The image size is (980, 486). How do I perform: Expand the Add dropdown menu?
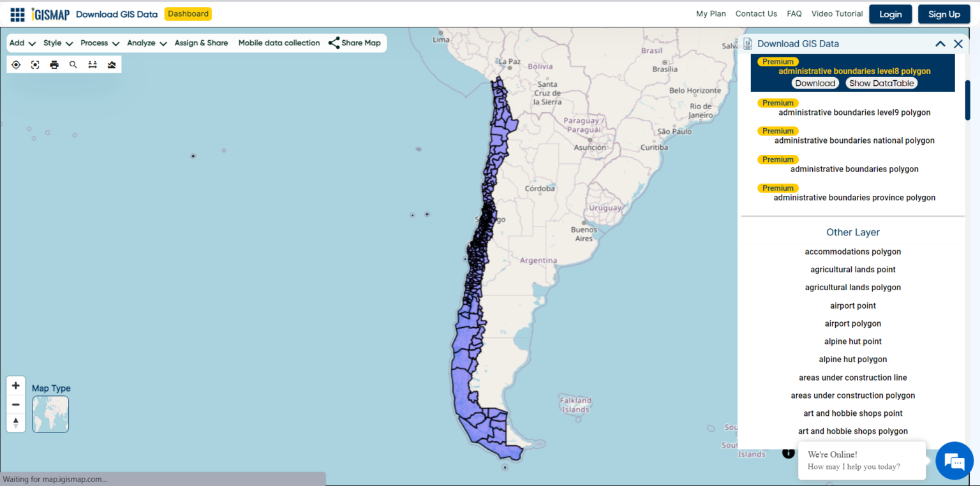point(22,43)
